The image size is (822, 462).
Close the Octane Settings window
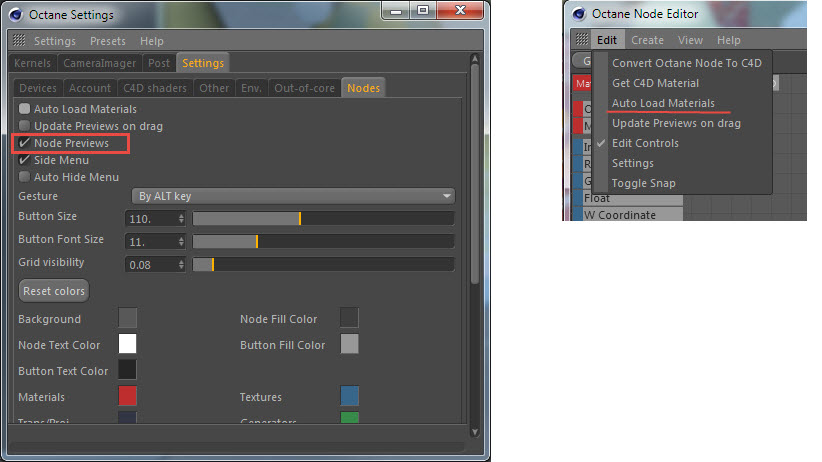(x=460, y=10)
